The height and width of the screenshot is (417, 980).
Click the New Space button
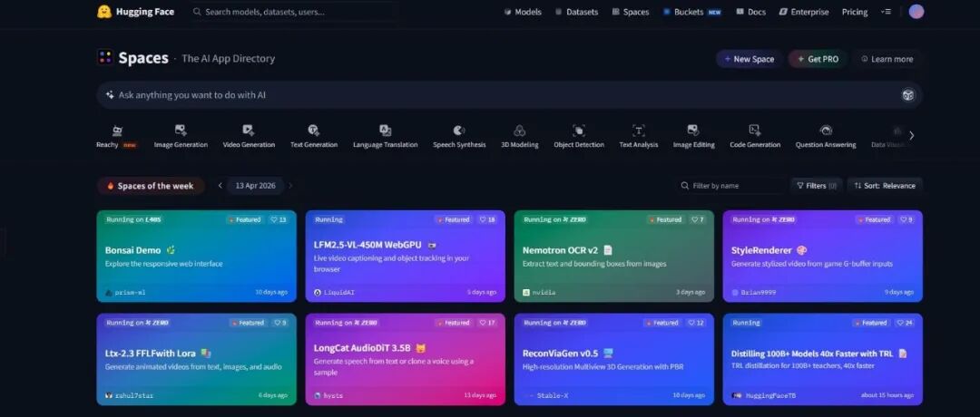[x=750, y=59]
